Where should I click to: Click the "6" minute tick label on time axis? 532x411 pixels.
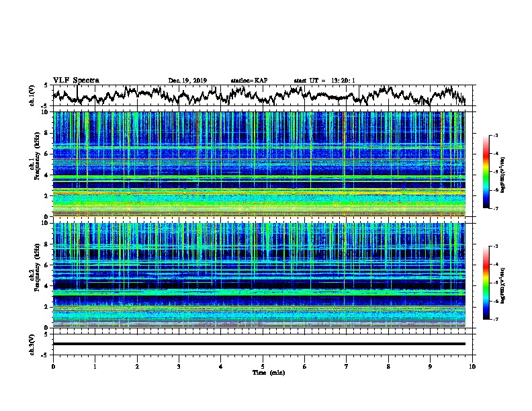305,367
